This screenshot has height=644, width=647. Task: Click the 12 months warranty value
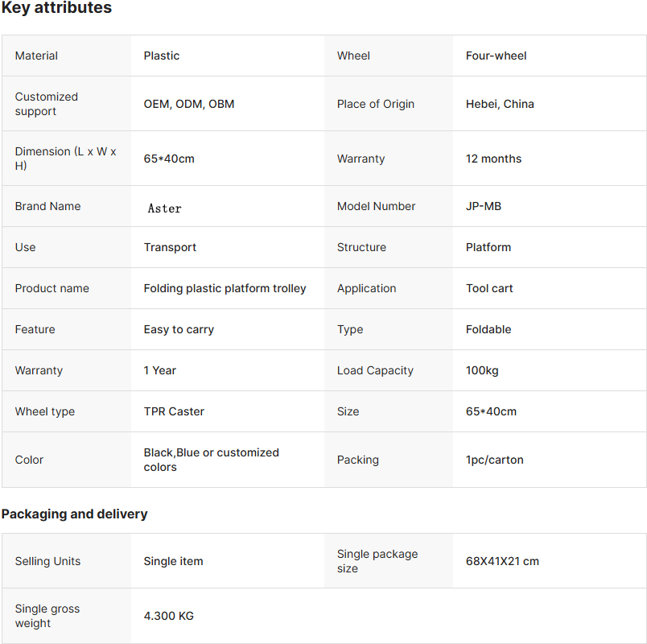click(x=493, y=159)
